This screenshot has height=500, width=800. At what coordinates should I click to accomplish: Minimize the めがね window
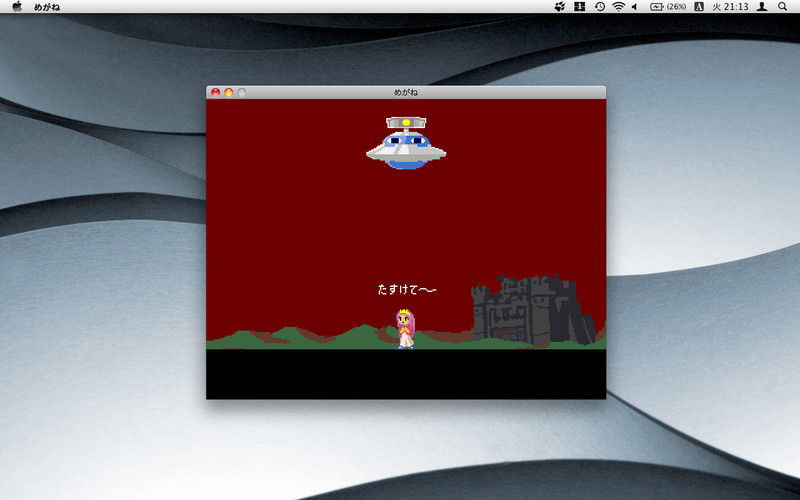tap(229, 92)
